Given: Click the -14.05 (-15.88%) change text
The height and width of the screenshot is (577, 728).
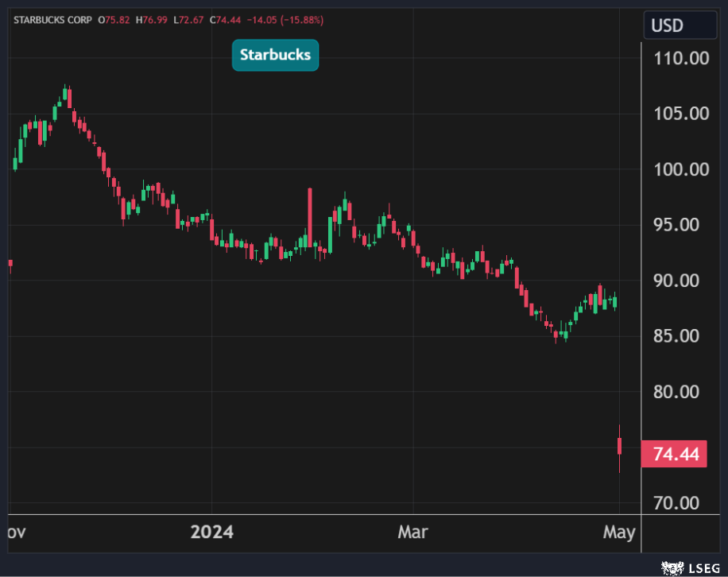Looking at the screenshot, I should point(288,19).
